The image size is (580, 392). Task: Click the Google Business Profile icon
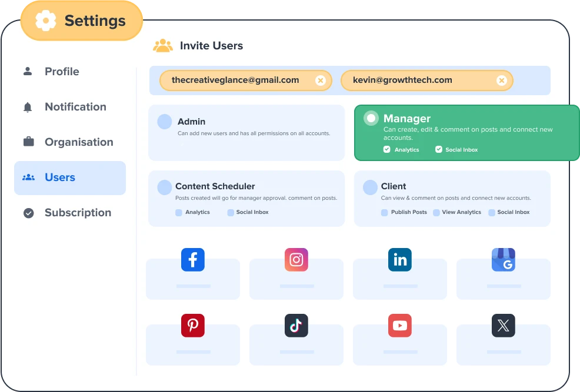coord(503,259)
